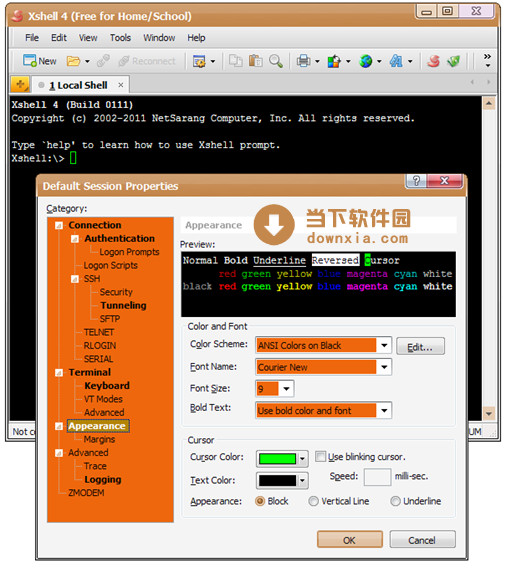This screenshot has width=506, height=568.
Task: Click the Open session folder icon
Action: [x=74, y=61]
